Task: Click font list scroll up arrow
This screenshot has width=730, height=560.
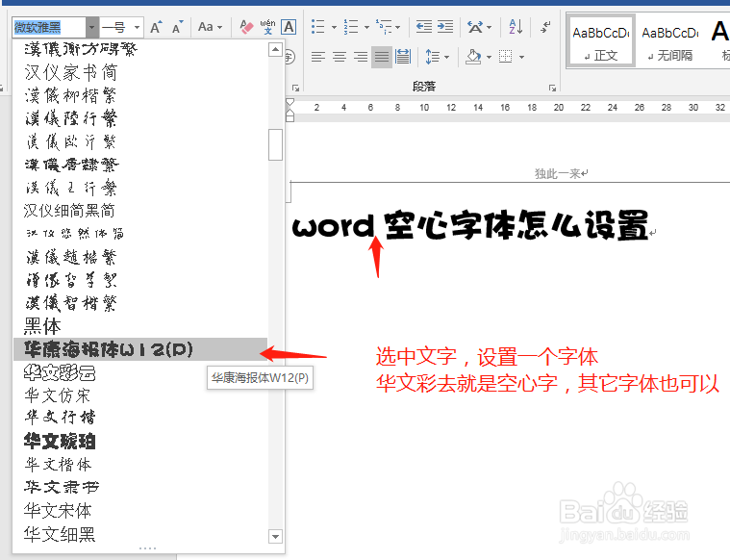Action: tap(276, 49)
